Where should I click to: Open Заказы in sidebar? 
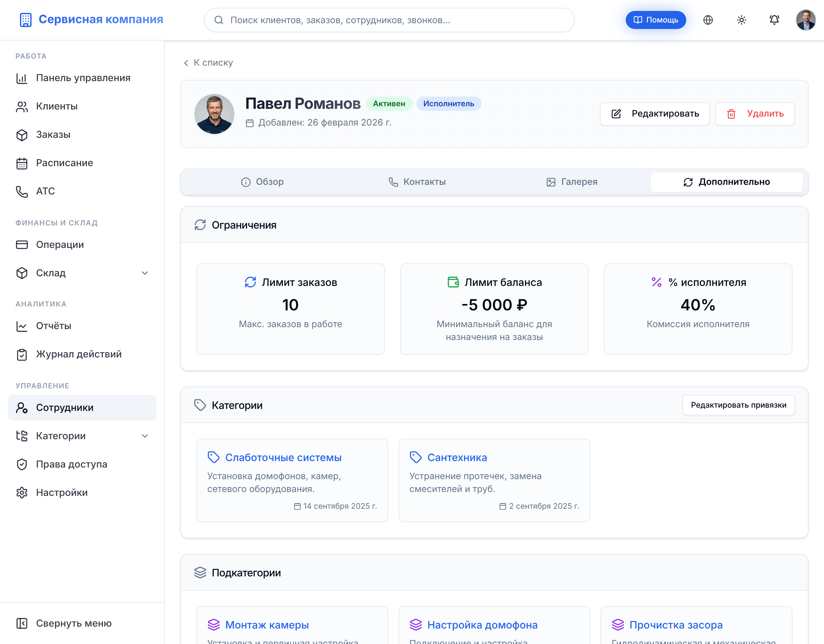[82, 135]
